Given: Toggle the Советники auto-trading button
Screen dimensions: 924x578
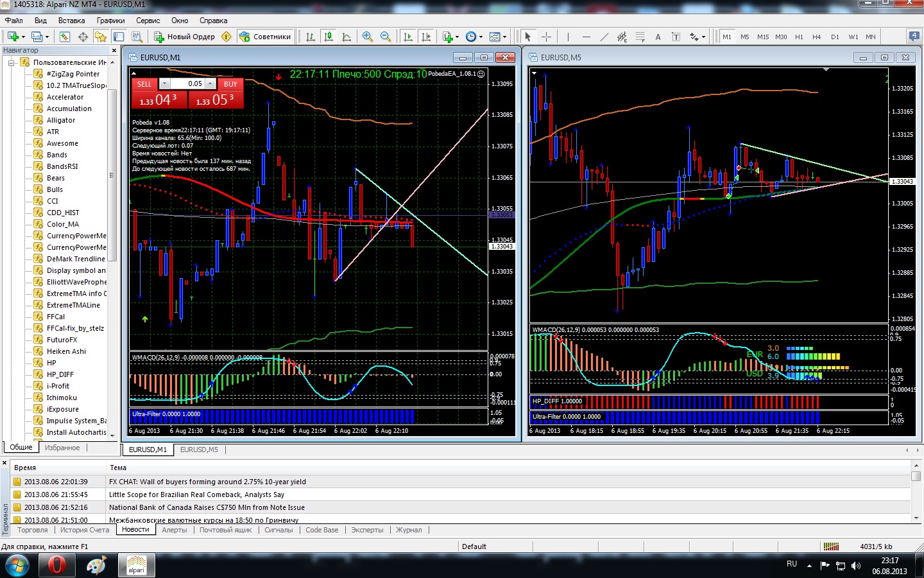Looking at the screenshot, I should (x=265, y=37).
